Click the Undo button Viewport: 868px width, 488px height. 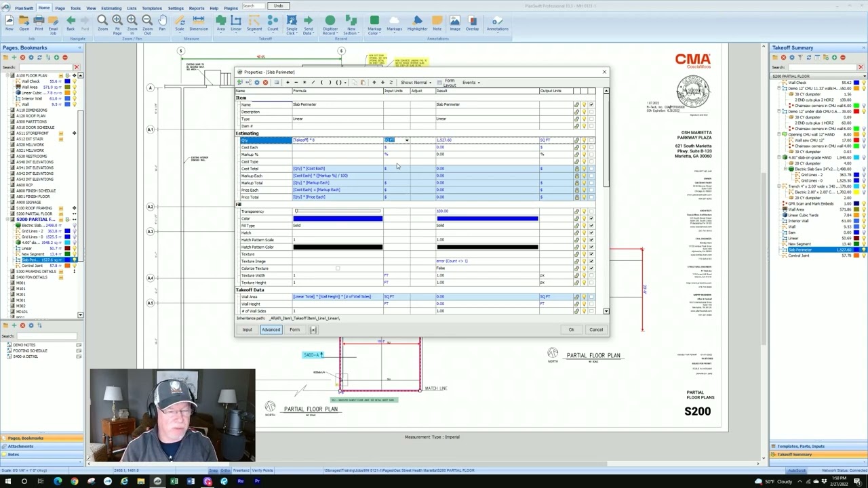tap(278, 6)
